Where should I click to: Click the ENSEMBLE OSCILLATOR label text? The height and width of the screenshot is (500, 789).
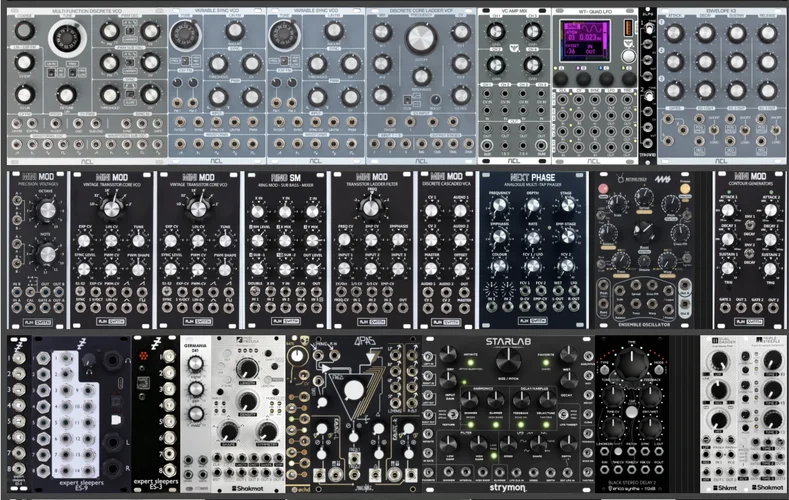[x=644, y=325]
